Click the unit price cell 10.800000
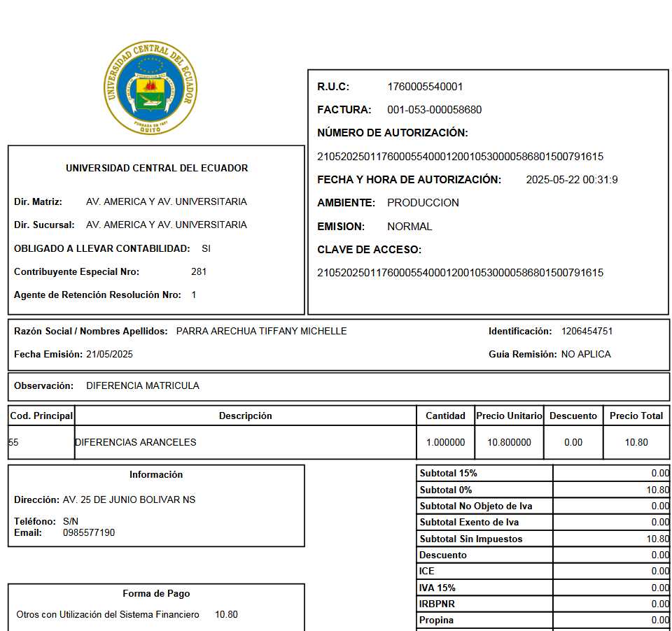Screen dimensions: 672x631 [x=509, y=442]
